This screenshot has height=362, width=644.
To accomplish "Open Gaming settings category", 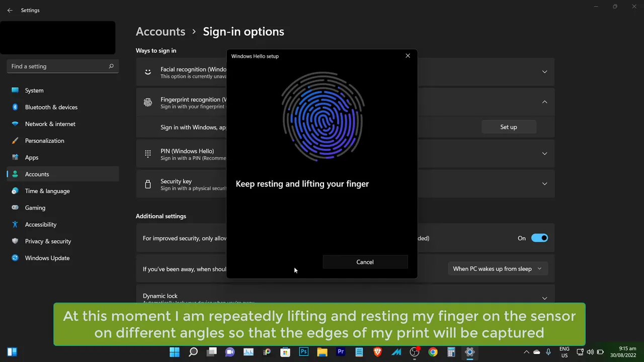I will (62, 208).
